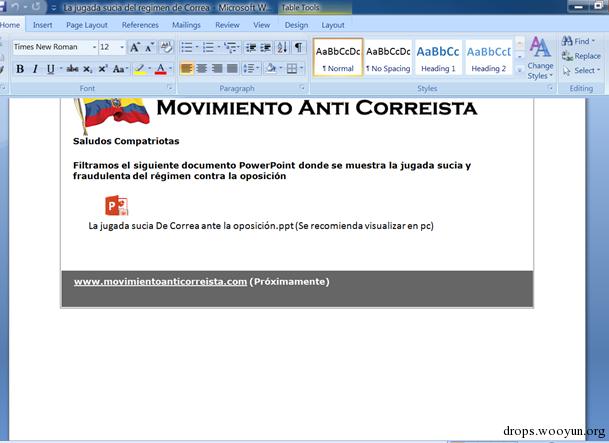609x443 pixels.
Task: Open the www.movimientoanticorreista.com link
Action: (x=160, y=281)
